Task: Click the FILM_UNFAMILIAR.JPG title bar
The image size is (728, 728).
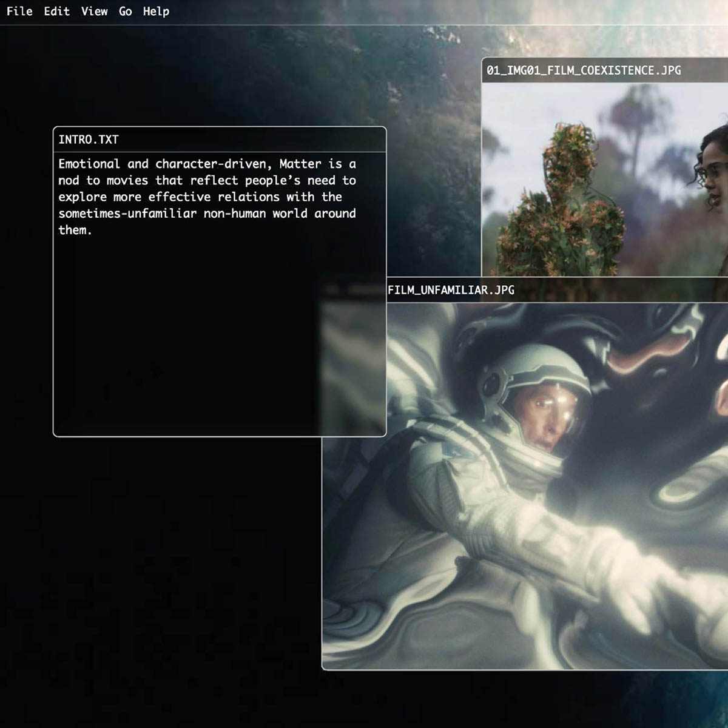Action: (x=546, y=290)
